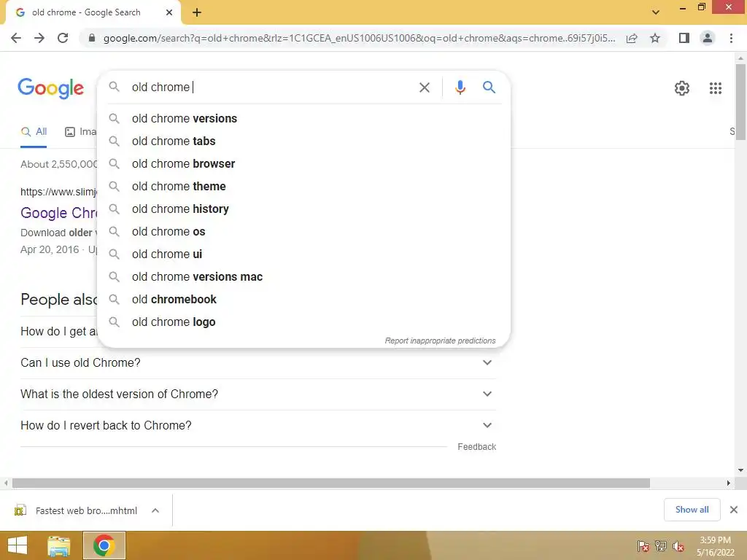Select the 'old chromebook' suggestion
Viewport: 747px width, 560px height.
point(303,300)
